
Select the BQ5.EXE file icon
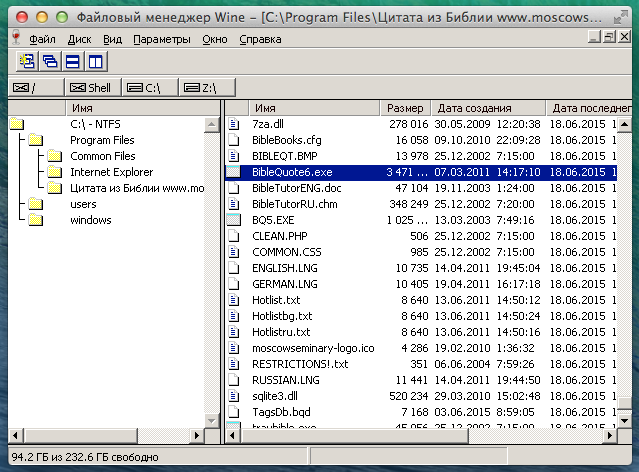tap(235, 219)
